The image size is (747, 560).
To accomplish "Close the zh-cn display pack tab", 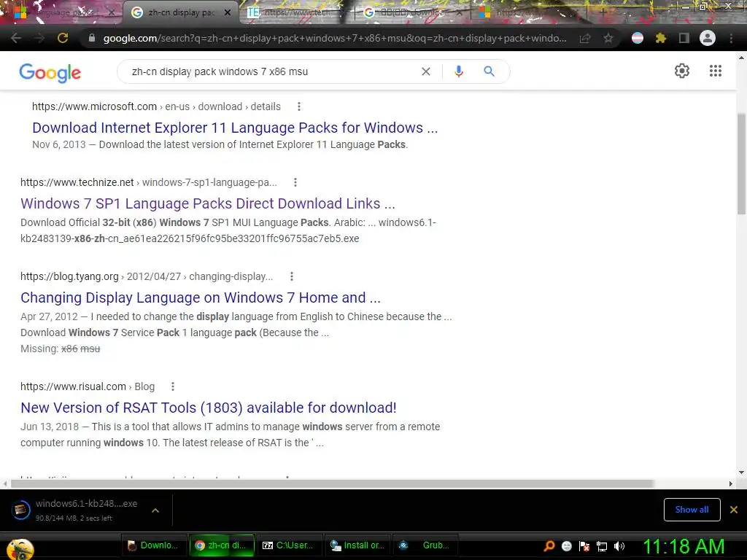I will coord(228,12).
